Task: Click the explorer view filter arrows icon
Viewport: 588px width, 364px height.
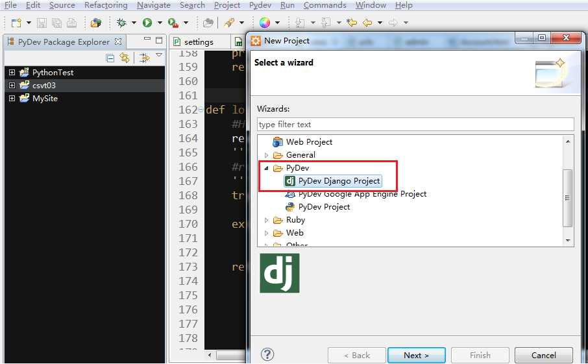Action: 144,58
